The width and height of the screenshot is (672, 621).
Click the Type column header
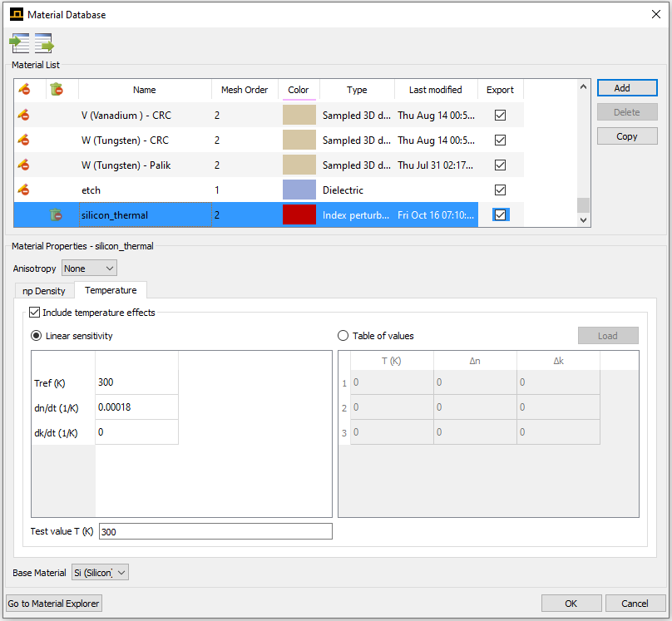[x=357, y=90]
